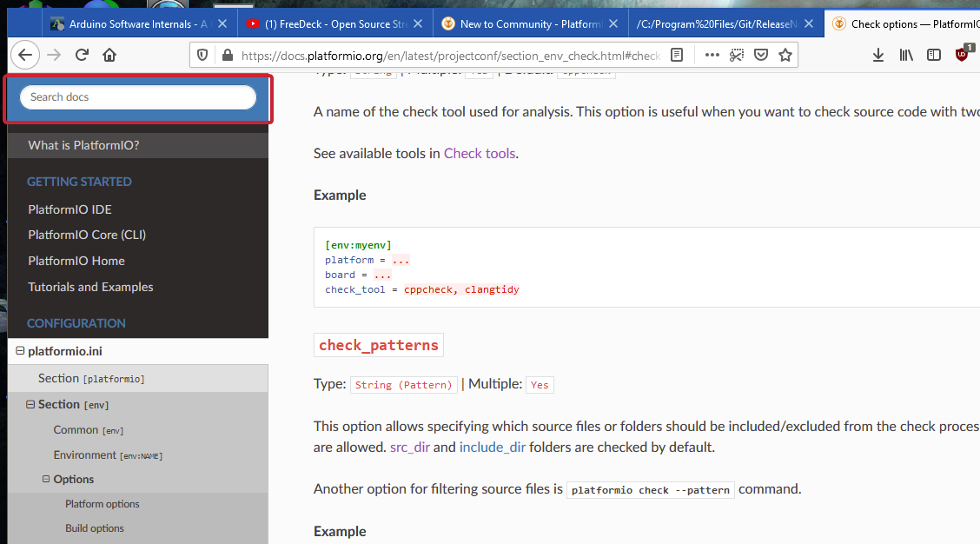Close the New to Community tab
The image size is (980, 544).
[613, 23]
